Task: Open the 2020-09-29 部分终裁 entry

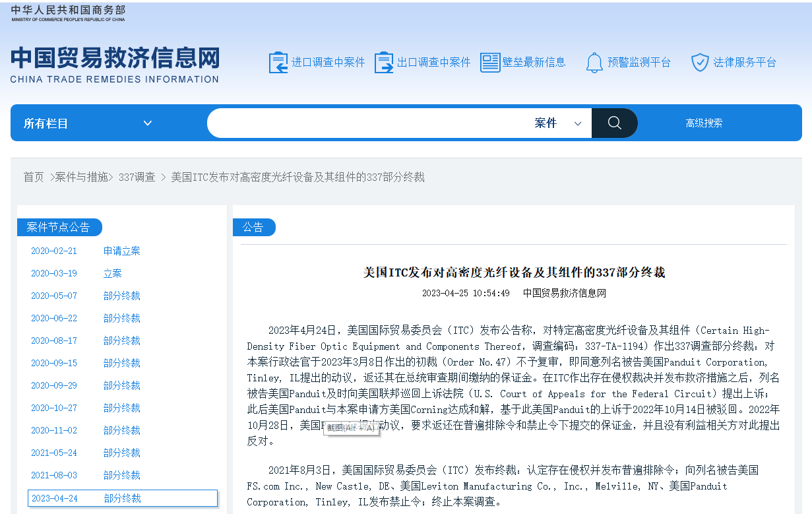Action: [86, 385]
